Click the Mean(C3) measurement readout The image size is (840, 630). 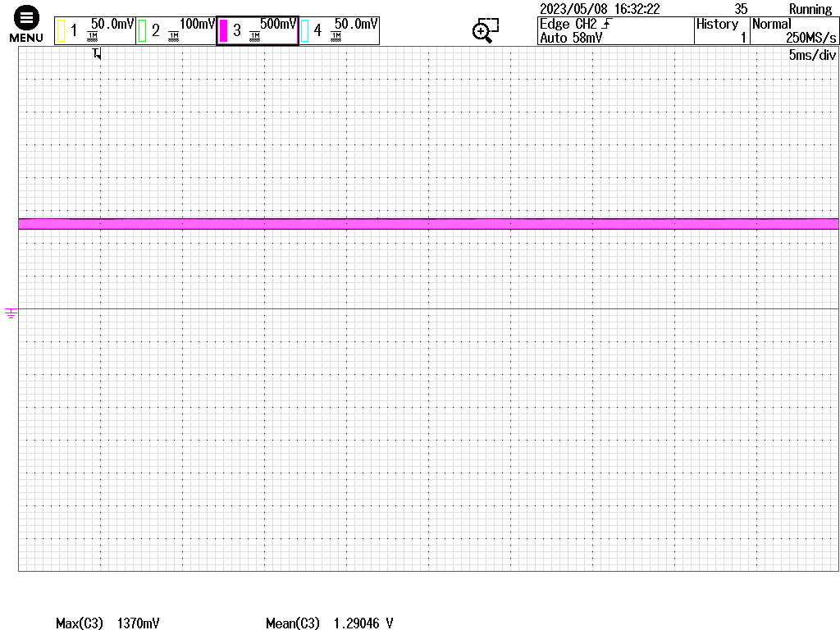(x=329, y=623)
